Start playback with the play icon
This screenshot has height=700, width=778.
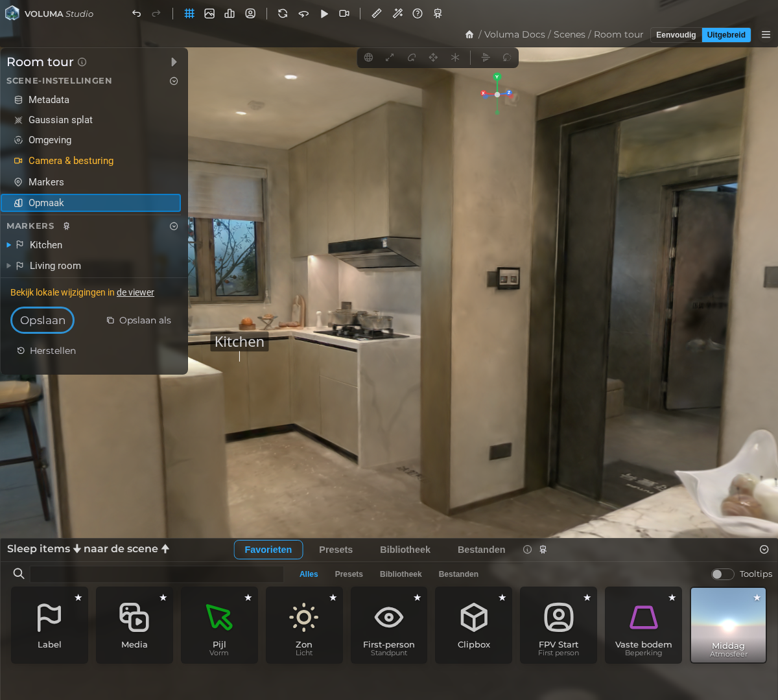click(x=324, y=14)
